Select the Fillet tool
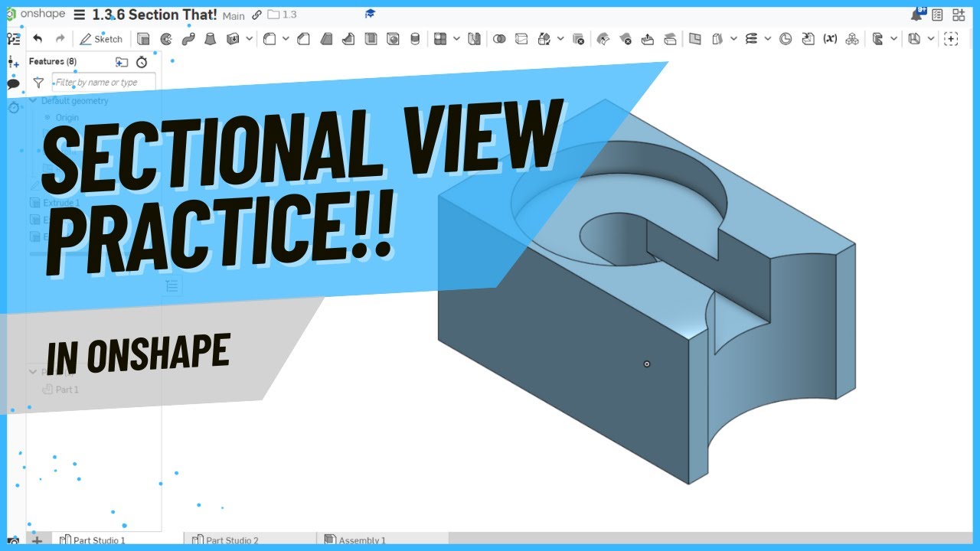 coord(269,39)
